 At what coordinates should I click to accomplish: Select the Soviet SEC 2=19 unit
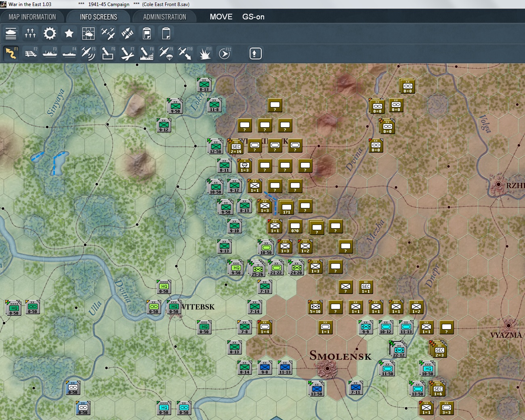[x=236, y=147]
